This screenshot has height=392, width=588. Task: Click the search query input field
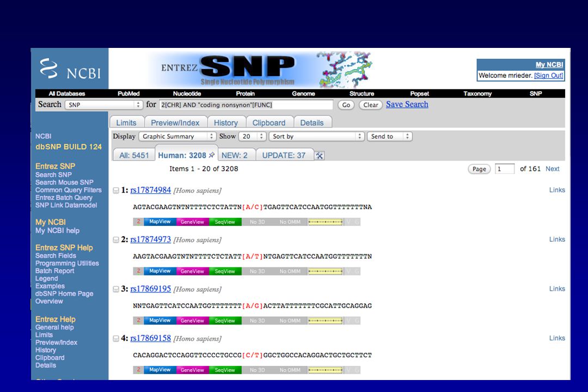[246, 105]
